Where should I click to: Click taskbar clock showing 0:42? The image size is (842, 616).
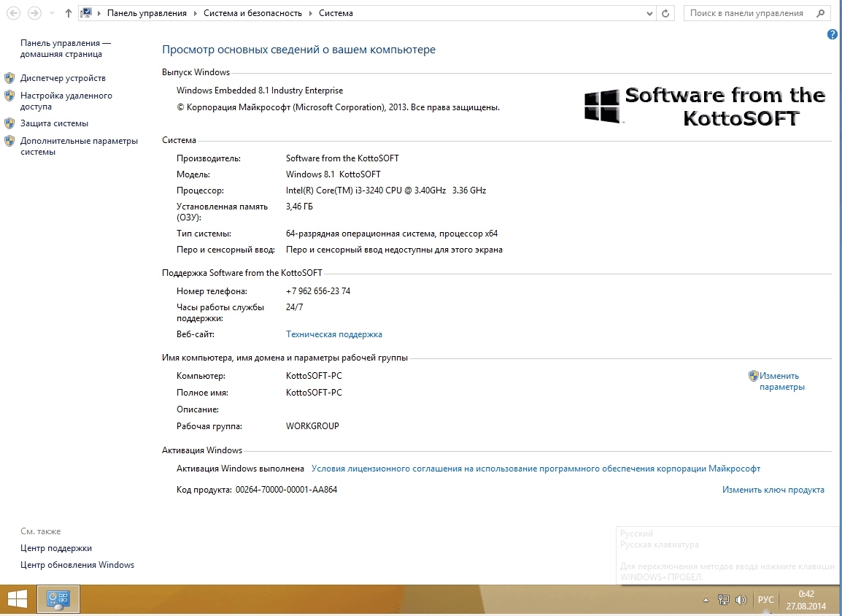tap(806, 600)
